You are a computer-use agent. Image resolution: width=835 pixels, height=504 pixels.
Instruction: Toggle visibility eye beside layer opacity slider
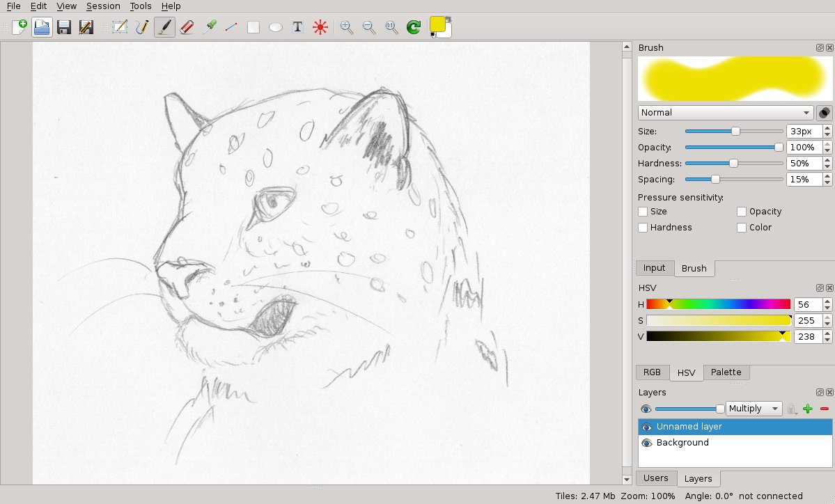point(646,409)
